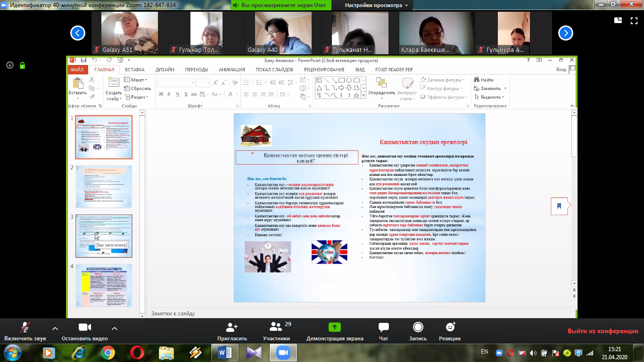Open Opera browser from the taskbar
Image resolution: width=644 pixels, height=362 pixels.
tap(137, 353)
